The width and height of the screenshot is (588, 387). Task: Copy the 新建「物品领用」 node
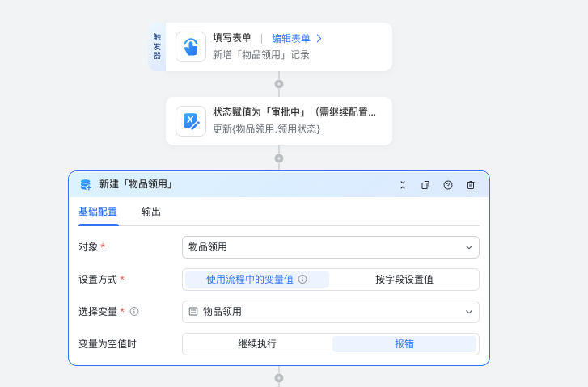click(425, 185)
